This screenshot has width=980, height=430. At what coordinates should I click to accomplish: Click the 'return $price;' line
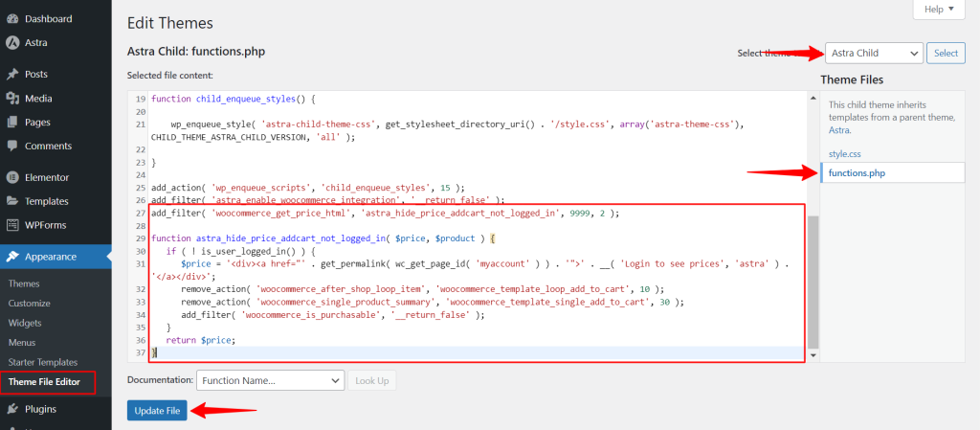(200, 340)
